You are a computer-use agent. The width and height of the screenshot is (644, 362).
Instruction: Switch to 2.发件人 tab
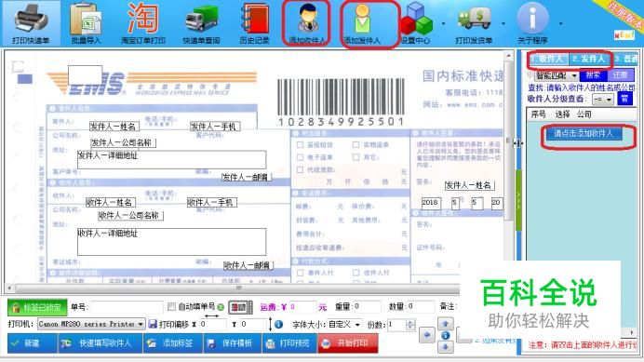589,60
